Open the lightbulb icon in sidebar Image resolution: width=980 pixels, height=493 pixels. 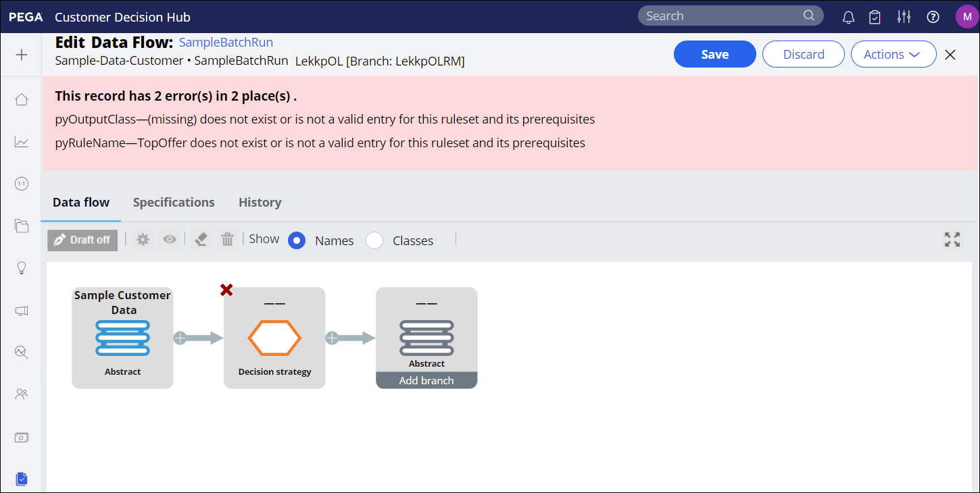coord(22,268)
